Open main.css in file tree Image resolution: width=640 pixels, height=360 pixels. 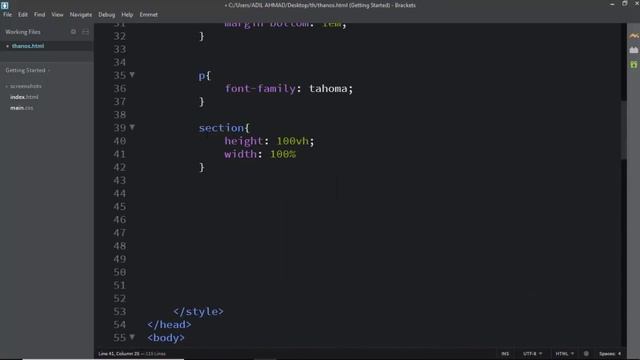pyautogui.click(x=22, y=108)
